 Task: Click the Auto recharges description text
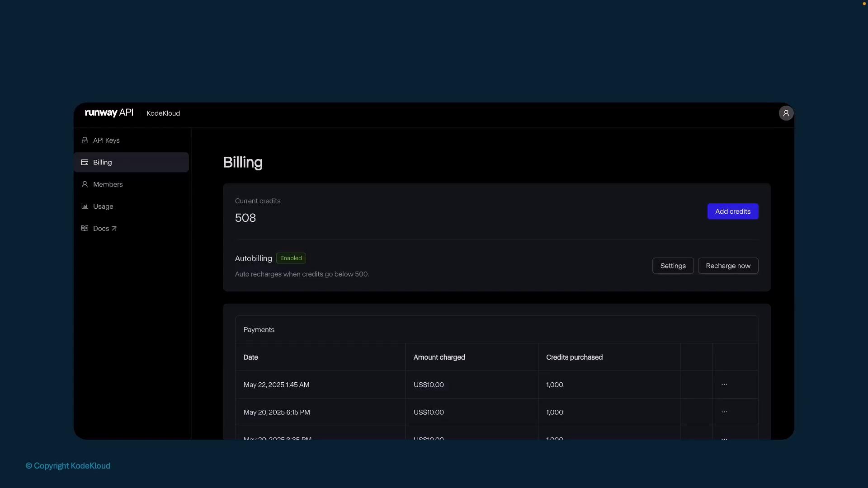[302, 274]
